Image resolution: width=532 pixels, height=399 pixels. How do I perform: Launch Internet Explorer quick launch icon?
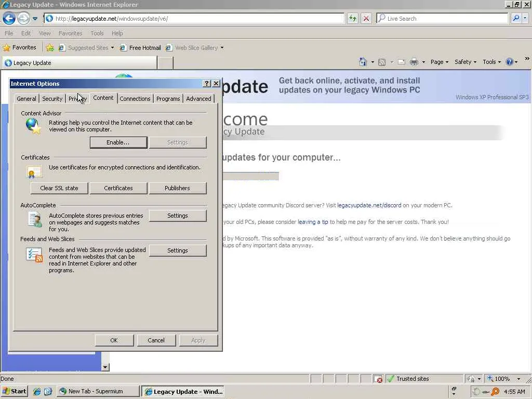(x=37, y=391)
